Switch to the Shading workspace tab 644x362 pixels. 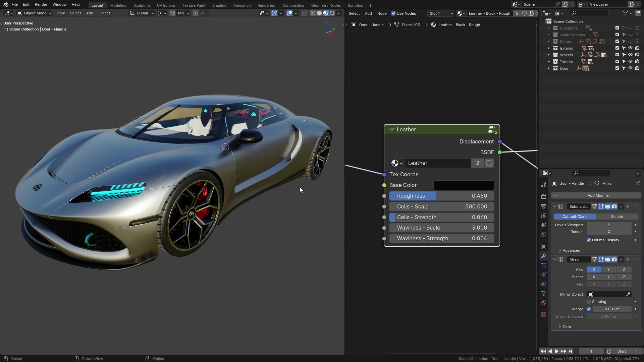click(x=219, y=5)
